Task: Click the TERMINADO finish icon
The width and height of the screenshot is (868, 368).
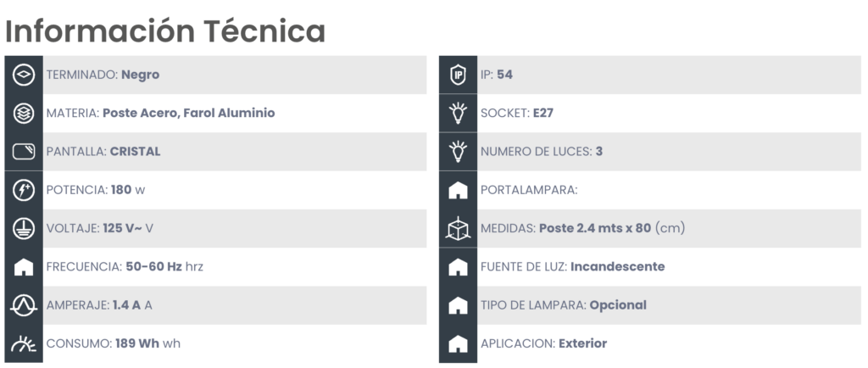Action: (23, 75)
